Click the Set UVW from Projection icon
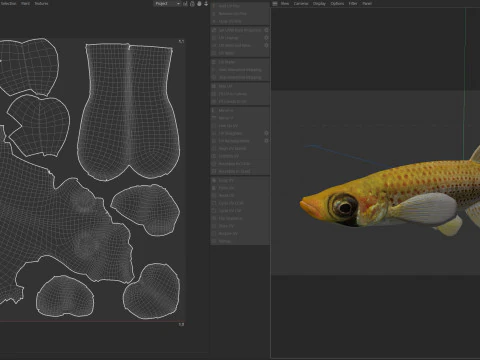480x360 pixels. [214, 30]
